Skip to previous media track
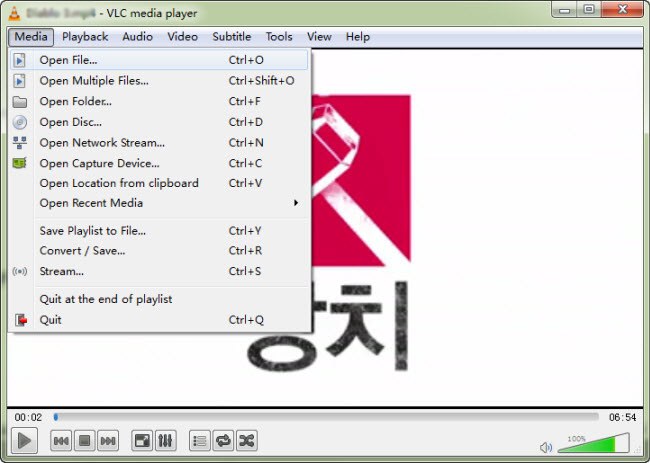 [61, 441]
